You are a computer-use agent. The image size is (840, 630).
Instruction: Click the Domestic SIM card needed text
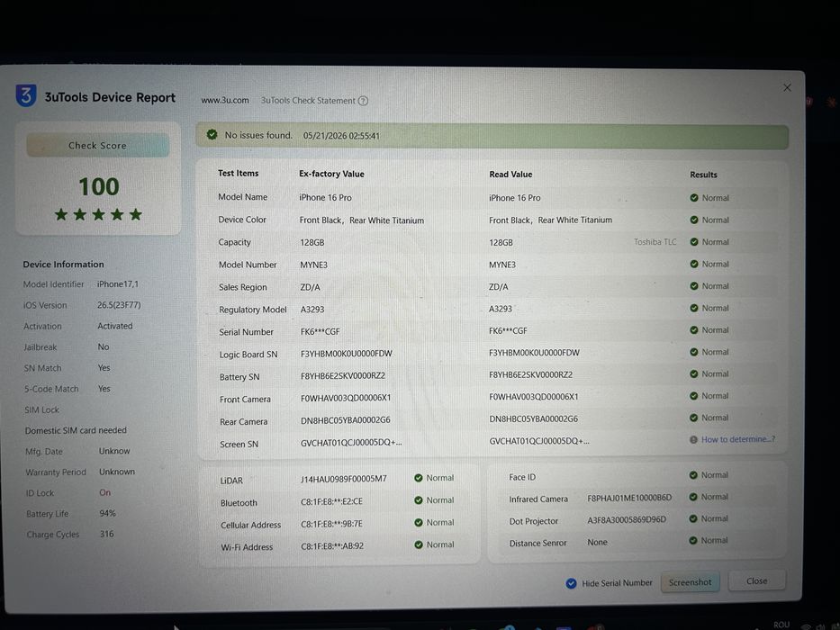[76, 430]
